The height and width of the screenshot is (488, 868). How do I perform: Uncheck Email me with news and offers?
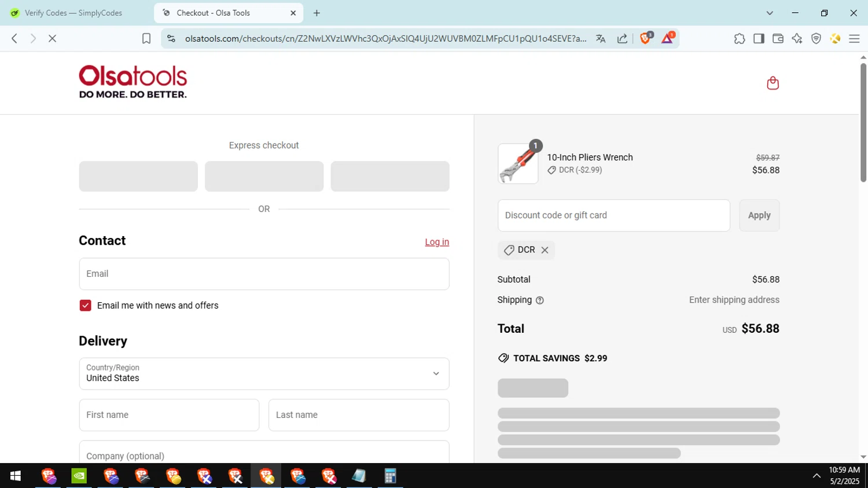pyautogui.click(x=85, y=306)
